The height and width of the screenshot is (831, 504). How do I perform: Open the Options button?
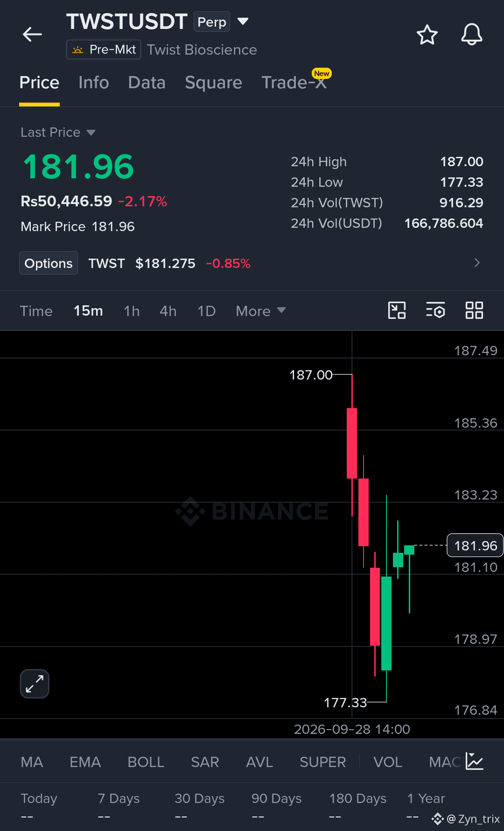[49, 263]
